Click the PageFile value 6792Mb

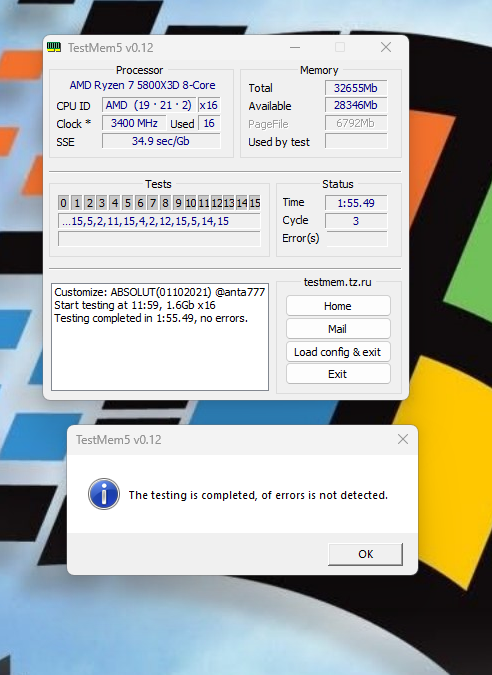356,123
